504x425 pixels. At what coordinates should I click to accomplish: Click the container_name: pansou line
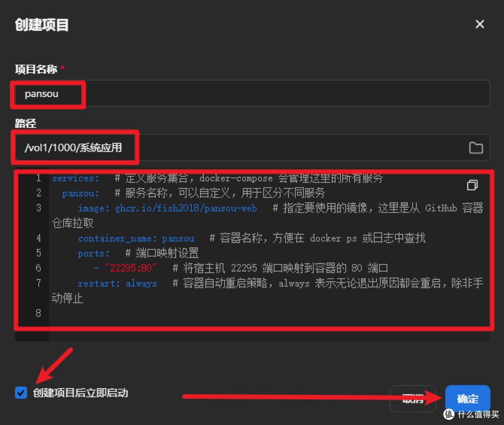(135, 238)
